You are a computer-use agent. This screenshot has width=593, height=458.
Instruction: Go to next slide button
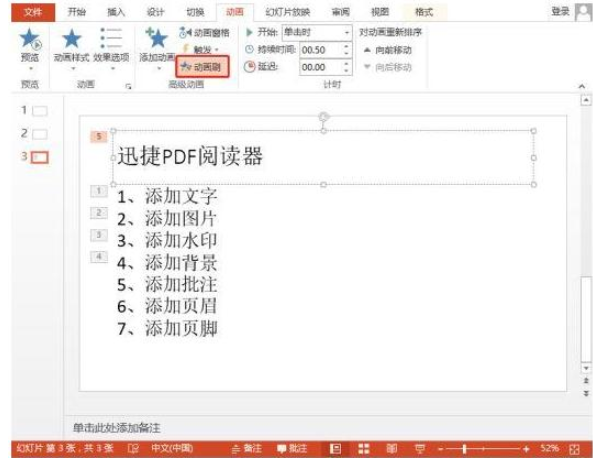coord(586,393)
